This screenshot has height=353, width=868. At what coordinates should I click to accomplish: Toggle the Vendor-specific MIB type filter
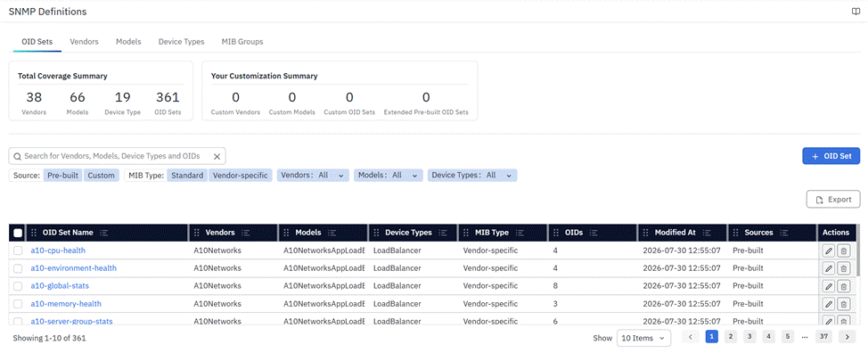click(241, 176)
